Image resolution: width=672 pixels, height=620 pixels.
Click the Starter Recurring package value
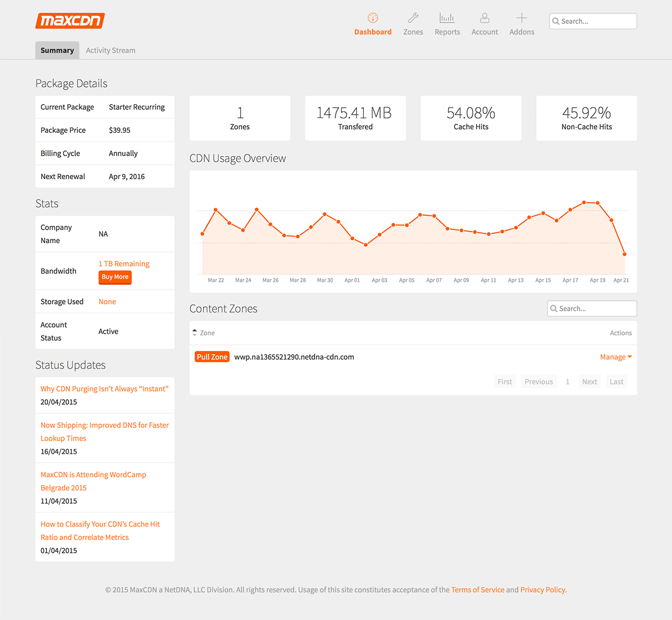click(x=137, y=107)
